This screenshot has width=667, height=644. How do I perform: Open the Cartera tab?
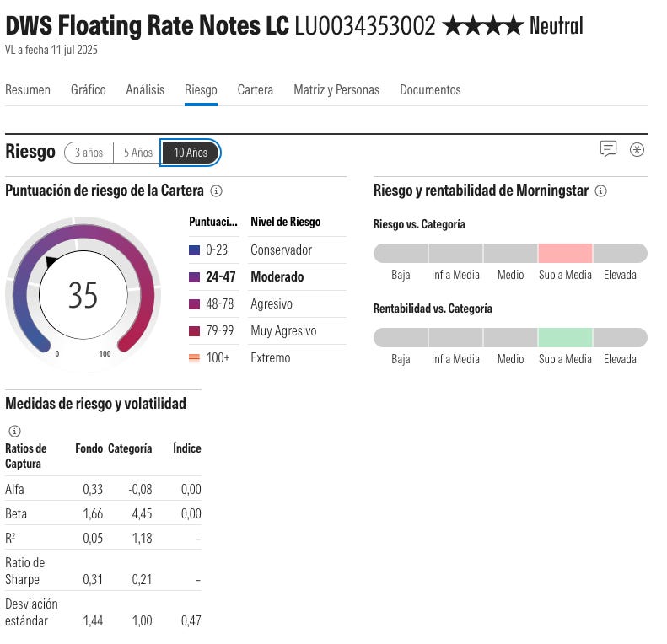click(256, 89)
